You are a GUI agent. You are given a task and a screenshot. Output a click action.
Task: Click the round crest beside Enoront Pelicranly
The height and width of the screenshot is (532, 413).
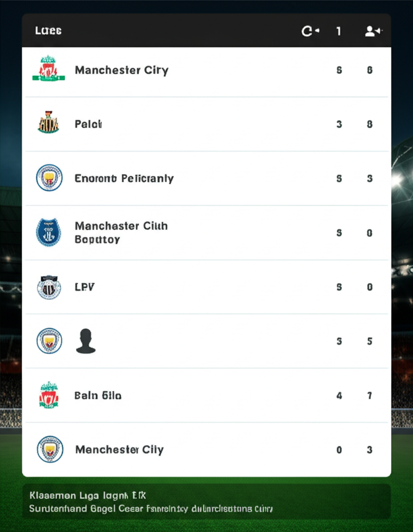coord(49,178)
